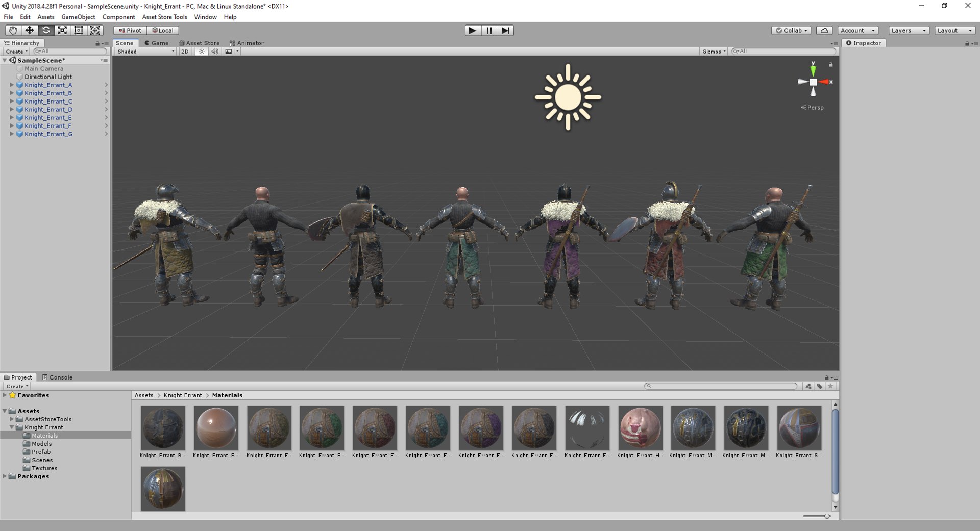Click search by label icon in Project
Image resolution: width=980 pixels, height=531 pixels.
tap(819, 386)
